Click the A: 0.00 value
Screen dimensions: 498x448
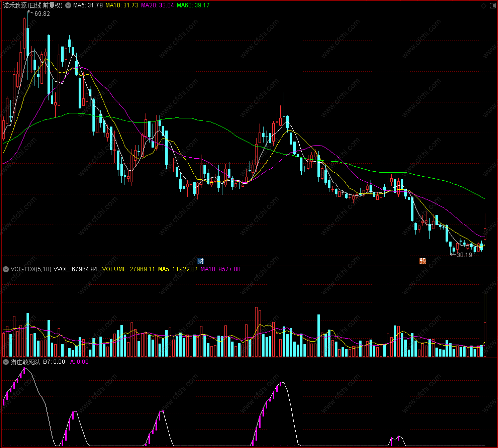[79, 362]
